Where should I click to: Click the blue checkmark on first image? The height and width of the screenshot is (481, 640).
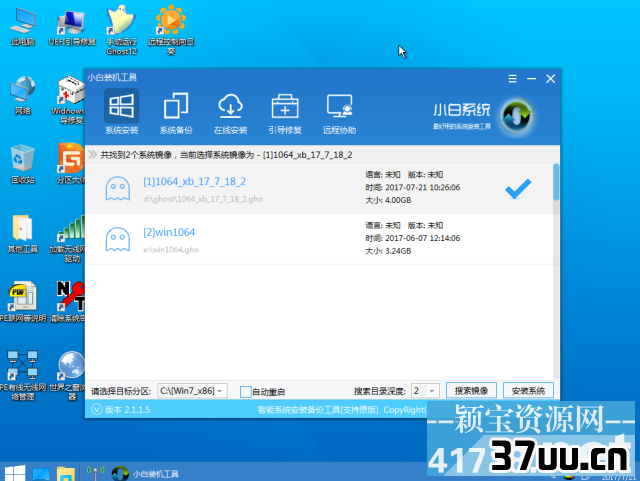click(518, 188)
